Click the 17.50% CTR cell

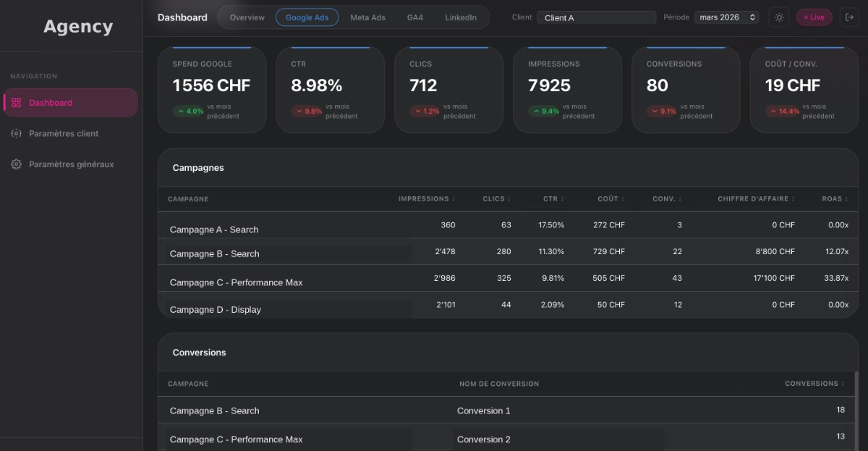[551, 225]
